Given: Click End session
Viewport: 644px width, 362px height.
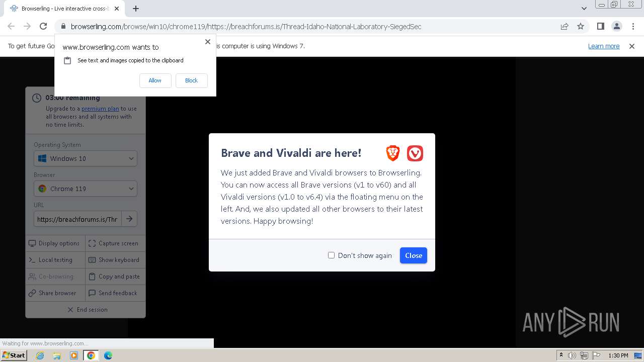Looking at the screenshot, I should click(86, 310).
